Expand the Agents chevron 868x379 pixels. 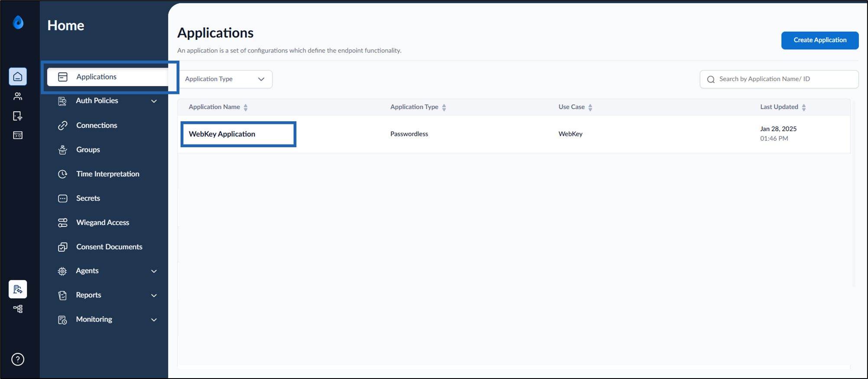[x=154, y=271]
